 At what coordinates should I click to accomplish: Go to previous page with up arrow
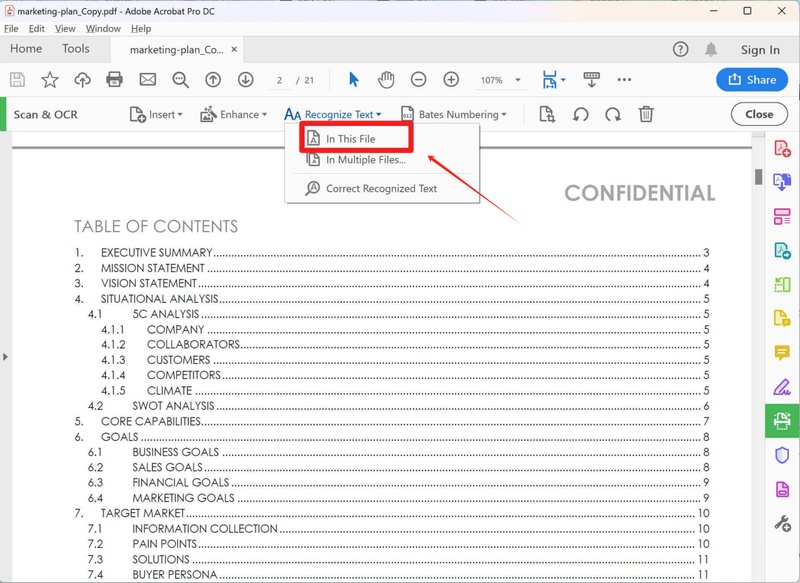coord(213,80)
